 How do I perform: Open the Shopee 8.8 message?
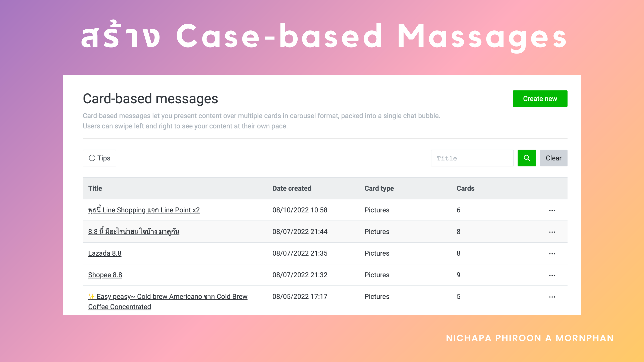(x=105, y=275)
